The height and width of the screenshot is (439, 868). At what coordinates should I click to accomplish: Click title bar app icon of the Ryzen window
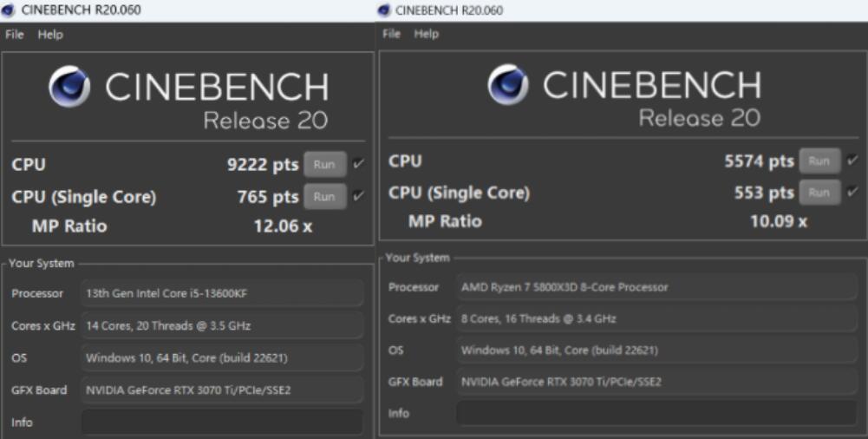tap(385, 10)
